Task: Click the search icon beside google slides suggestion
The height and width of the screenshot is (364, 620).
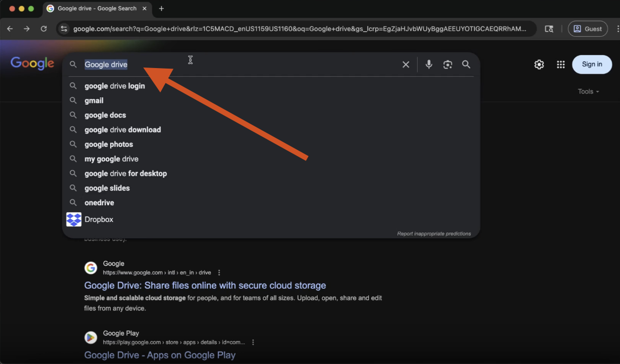Action: click(73, 188)
